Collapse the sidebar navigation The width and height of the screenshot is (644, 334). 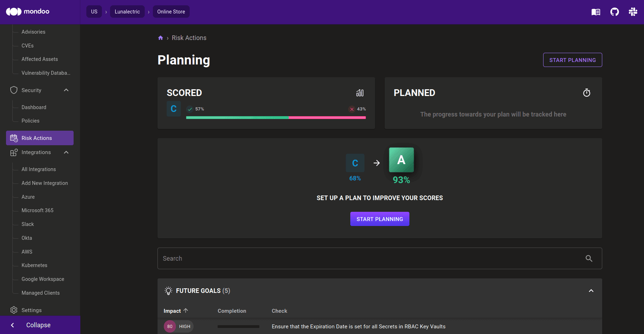38,325
